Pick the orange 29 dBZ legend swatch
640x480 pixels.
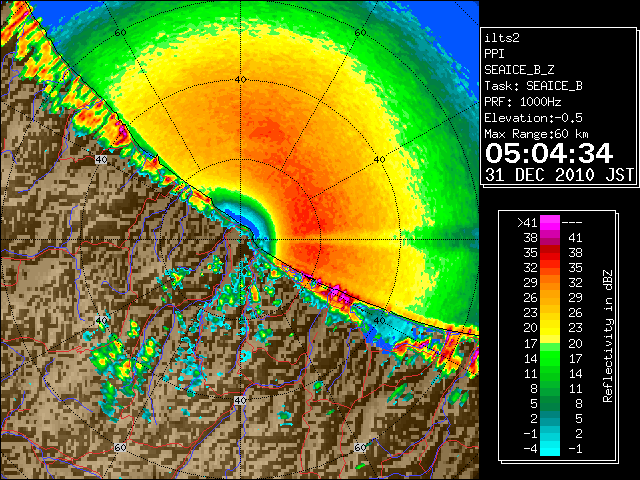(550, 283)
